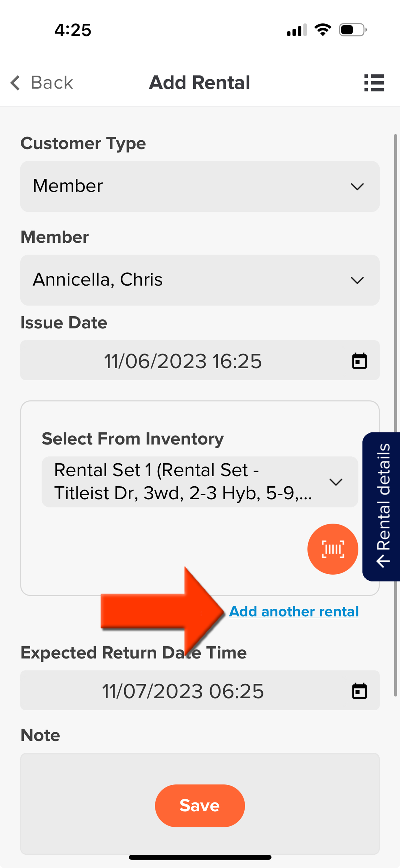Open the list menu icon in header

pos(374,82)
